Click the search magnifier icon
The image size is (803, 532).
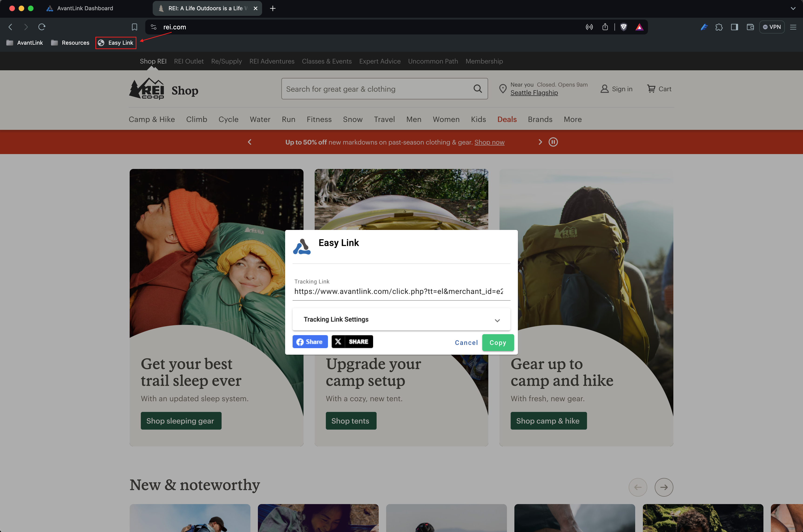(x=478, y=89)
